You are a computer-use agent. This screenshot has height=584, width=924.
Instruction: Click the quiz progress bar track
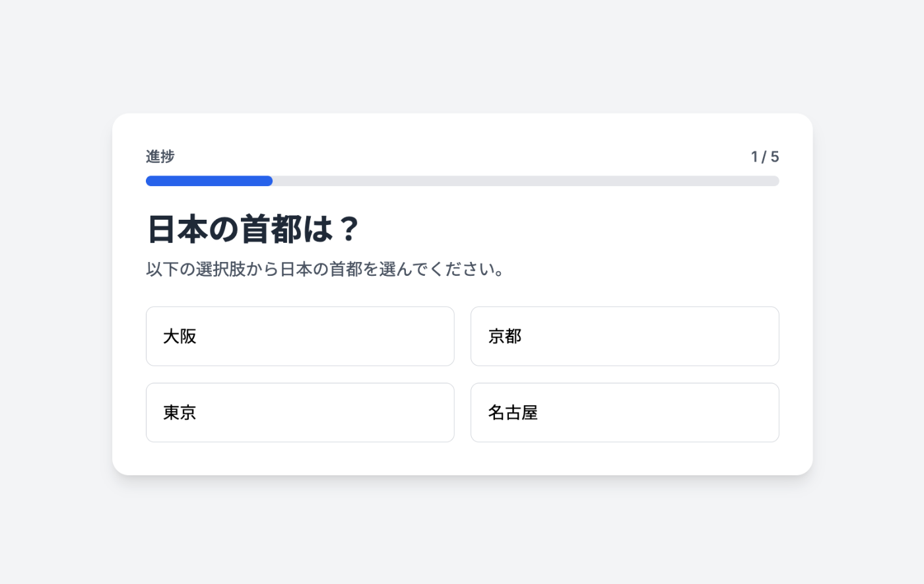[x=462, y=181]
